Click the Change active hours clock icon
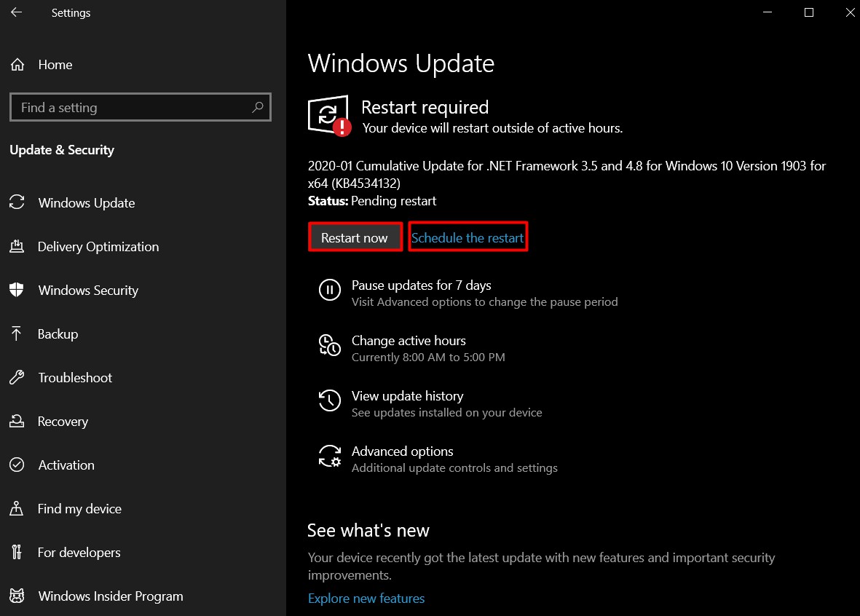 [330, 345]
